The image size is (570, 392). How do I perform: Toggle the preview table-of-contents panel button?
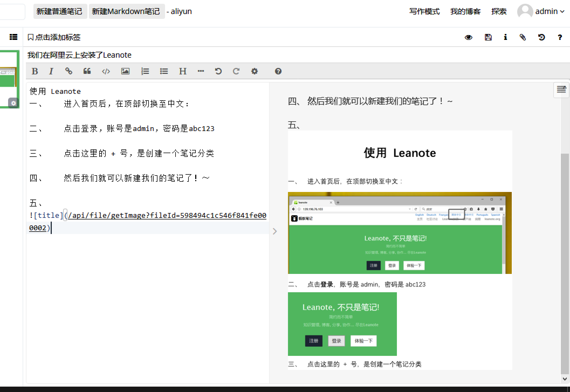[x=561, y=90]
